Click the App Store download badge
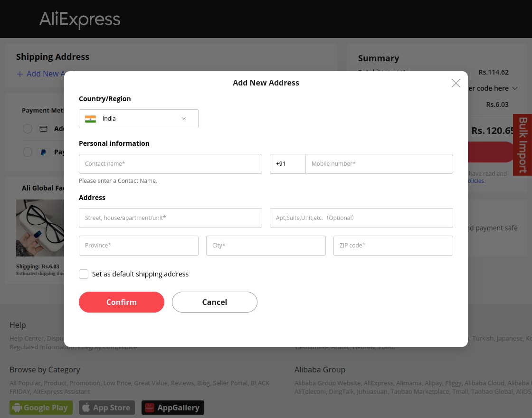The height and width of the screenshot is (418, 532). click(x=106, y=407)
